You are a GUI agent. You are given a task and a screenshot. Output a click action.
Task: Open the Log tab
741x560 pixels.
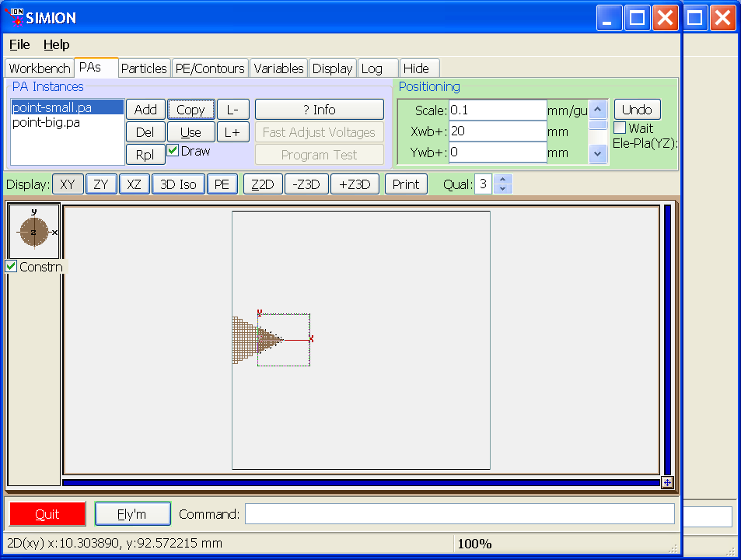(378, 68)
